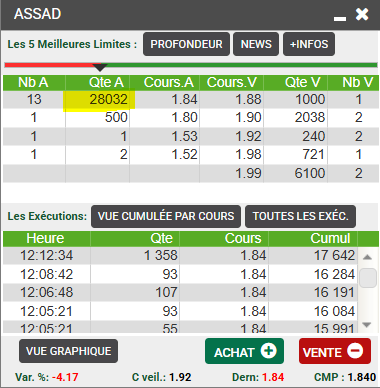
Task: Click the Qte A column header
Action: [98, 83]
